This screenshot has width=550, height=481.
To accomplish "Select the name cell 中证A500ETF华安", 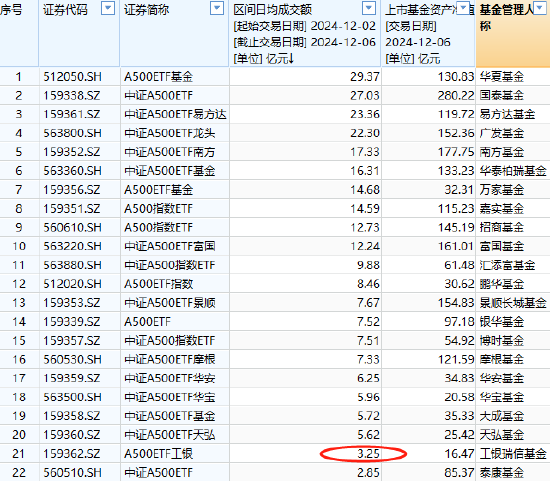I will coord(170,378).
